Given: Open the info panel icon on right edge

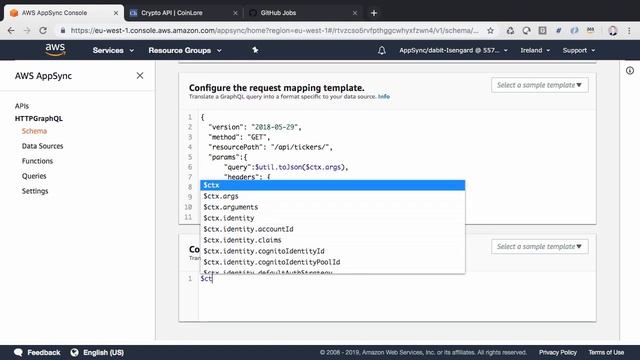Looking at the screenshot, I should coord(630,71).
